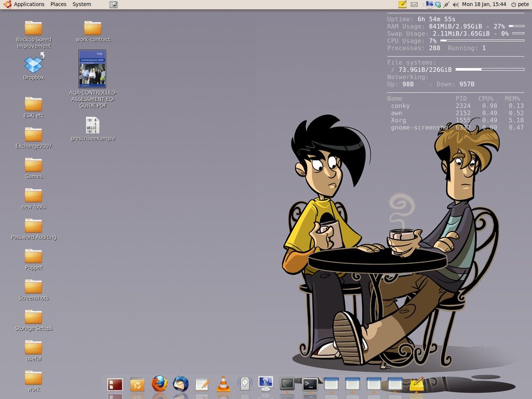Select the work-contract folder
532x399 pixels.
pyautogui.click(x=93, y=31)
